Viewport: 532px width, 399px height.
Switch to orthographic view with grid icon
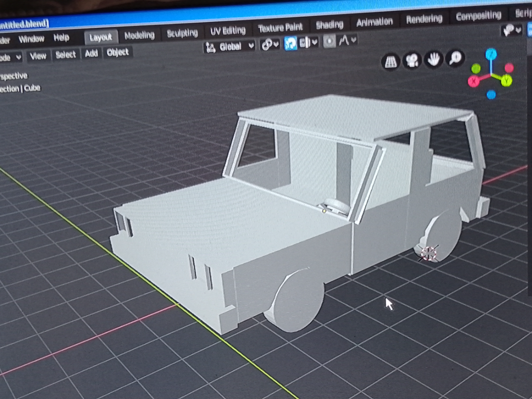tap(391, 62)
